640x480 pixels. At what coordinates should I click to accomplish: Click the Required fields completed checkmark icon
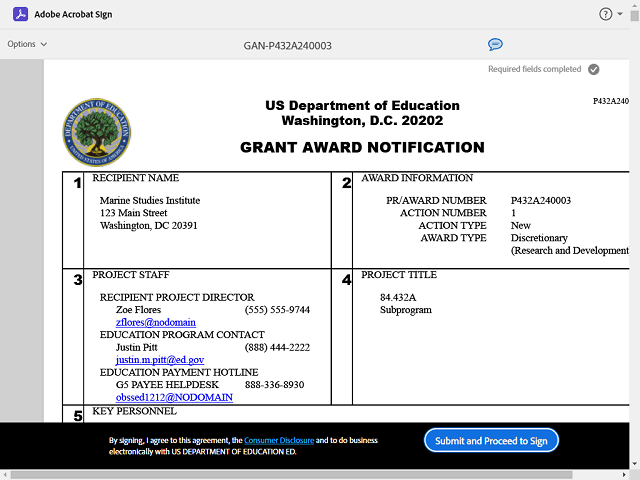coord(593,69)
